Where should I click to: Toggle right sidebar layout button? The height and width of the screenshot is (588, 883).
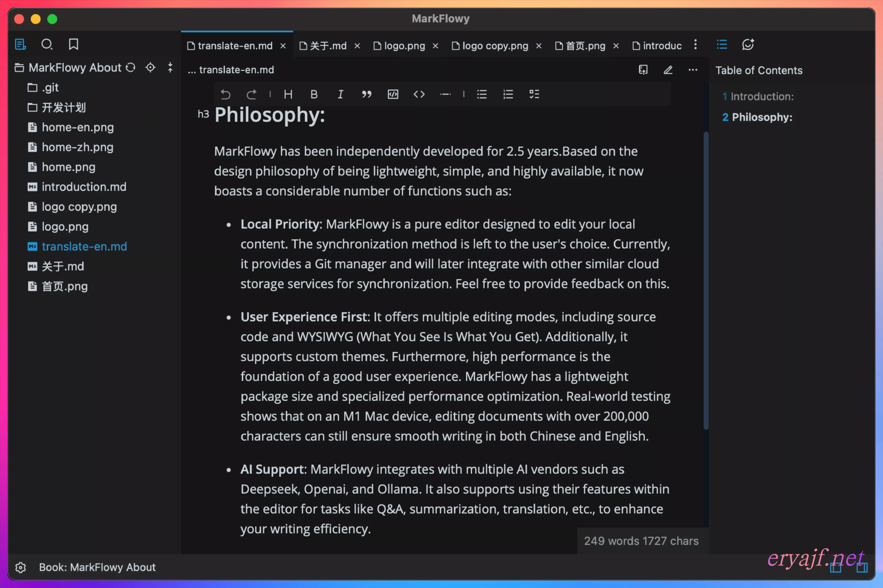pyautogui.click(x=862, y=568)
